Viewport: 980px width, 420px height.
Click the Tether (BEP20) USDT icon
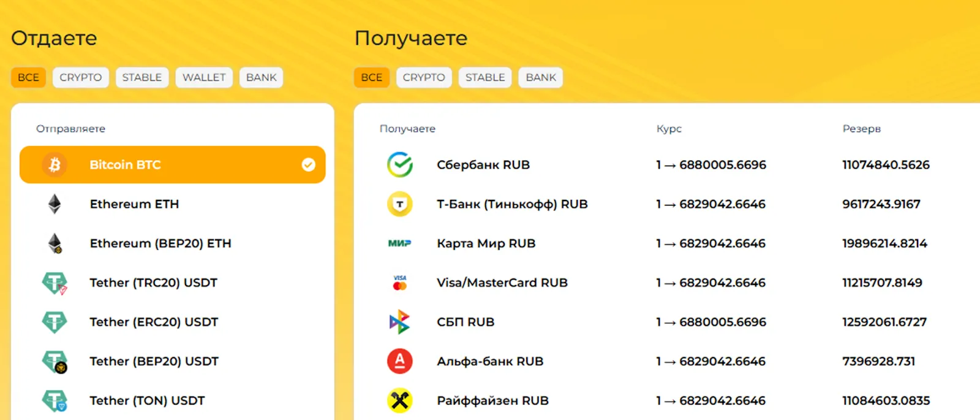[x=55, y=361]
